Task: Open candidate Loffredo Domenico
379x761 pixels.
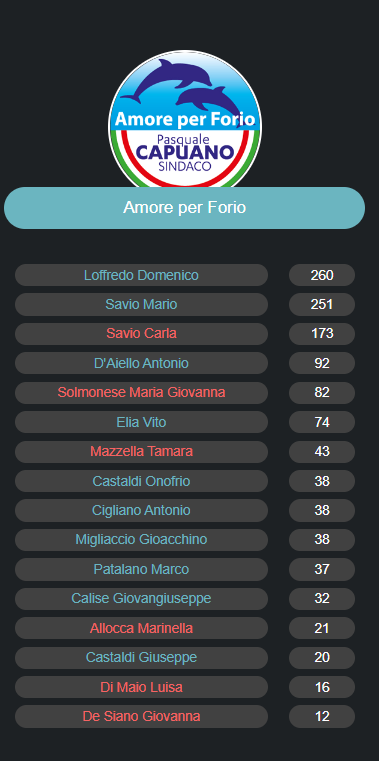Action: [x=141, y=275]
